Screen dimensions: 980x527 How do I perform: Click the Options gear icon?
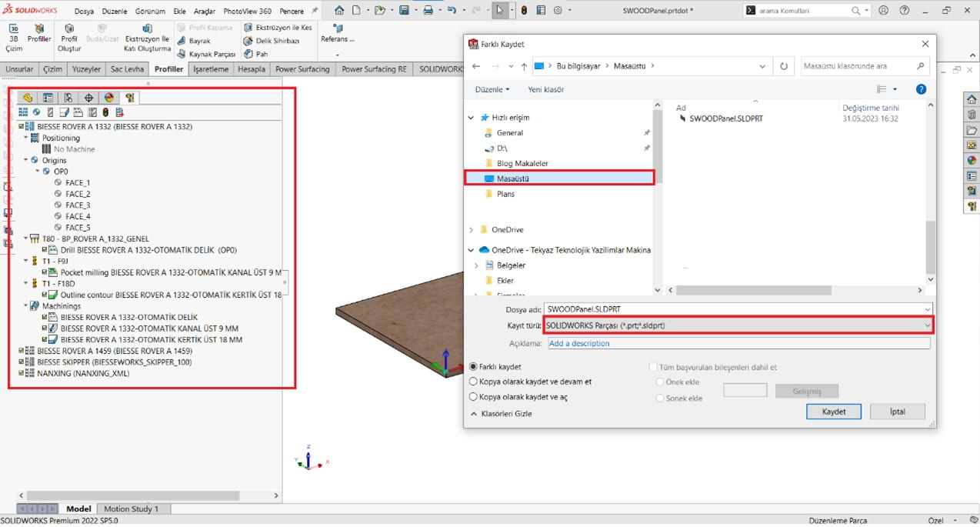tap(558, 11)
